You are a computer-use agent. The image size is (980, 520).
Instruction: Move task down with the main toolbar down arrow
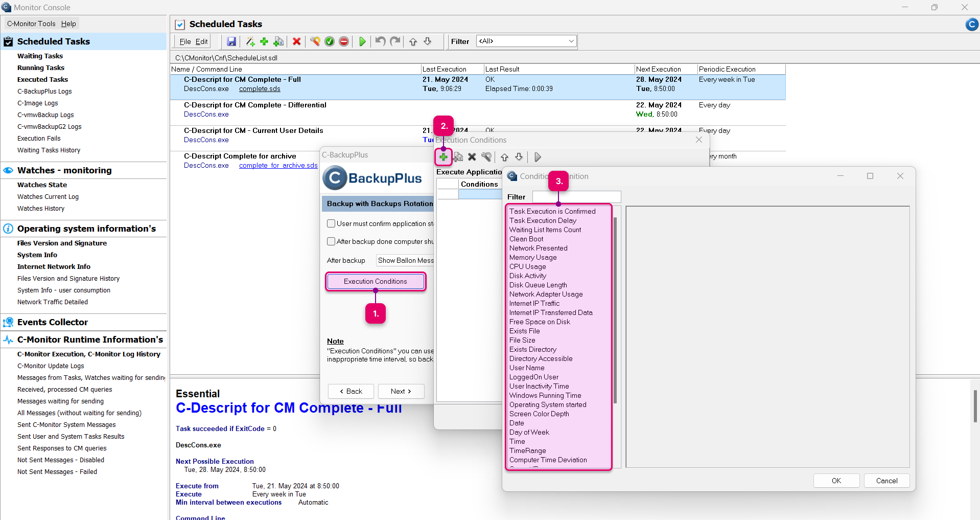tap(428, 41)
